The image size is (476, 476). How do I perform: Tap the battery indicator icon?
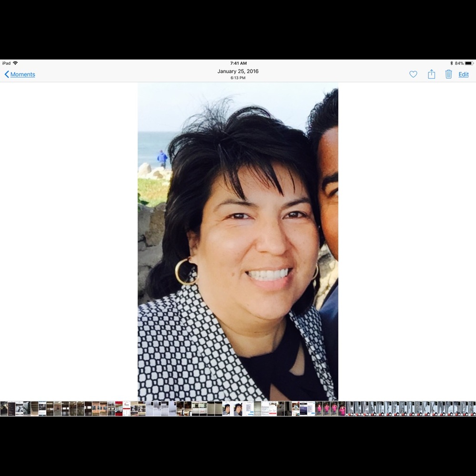(x=469, y=63)
